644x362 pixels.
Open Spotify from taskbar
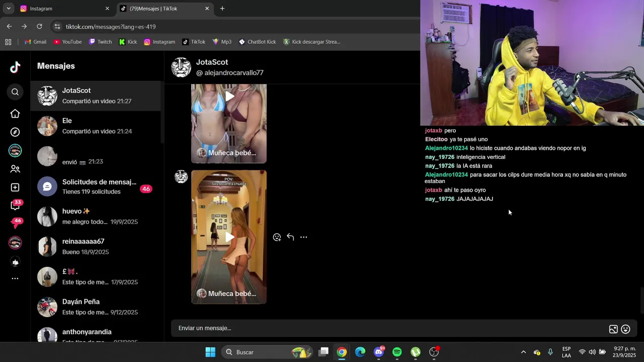point(397,352)
